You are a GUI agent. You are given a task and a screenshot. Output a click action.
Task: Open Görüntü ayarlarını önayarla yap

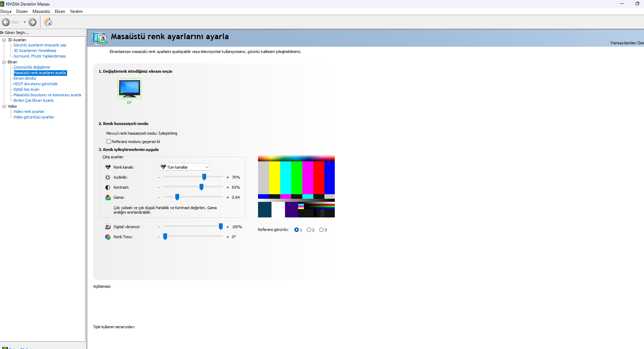[x=40, y=45]
